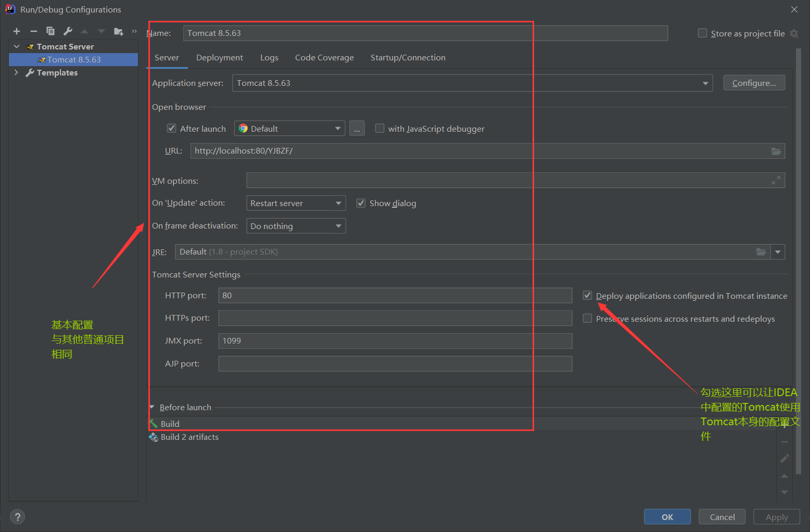
Task: Enable with JavaScript debugger checkbox
Action: coord(379,128)
